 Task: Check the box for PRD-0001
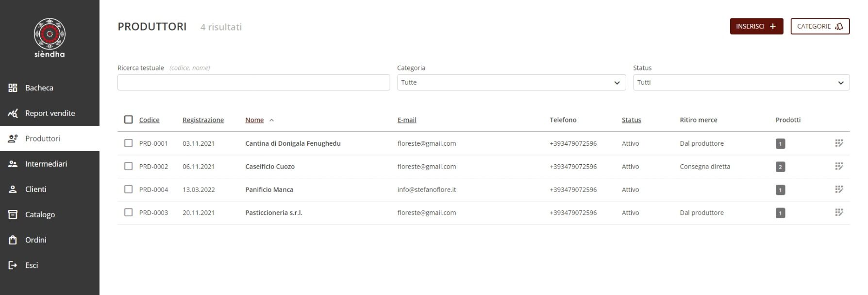(x=128, y=143)
